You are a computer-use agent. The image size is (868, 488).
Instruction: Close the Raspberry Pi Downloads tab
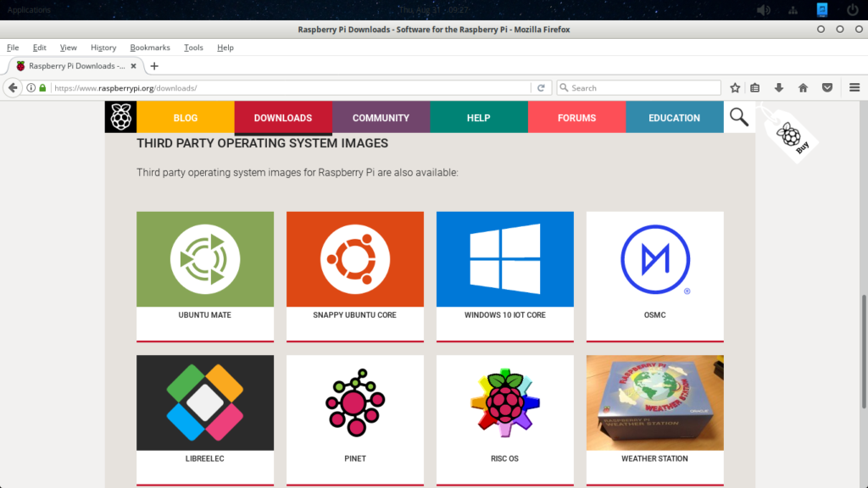pyautogui.click(x=133, y=66)
